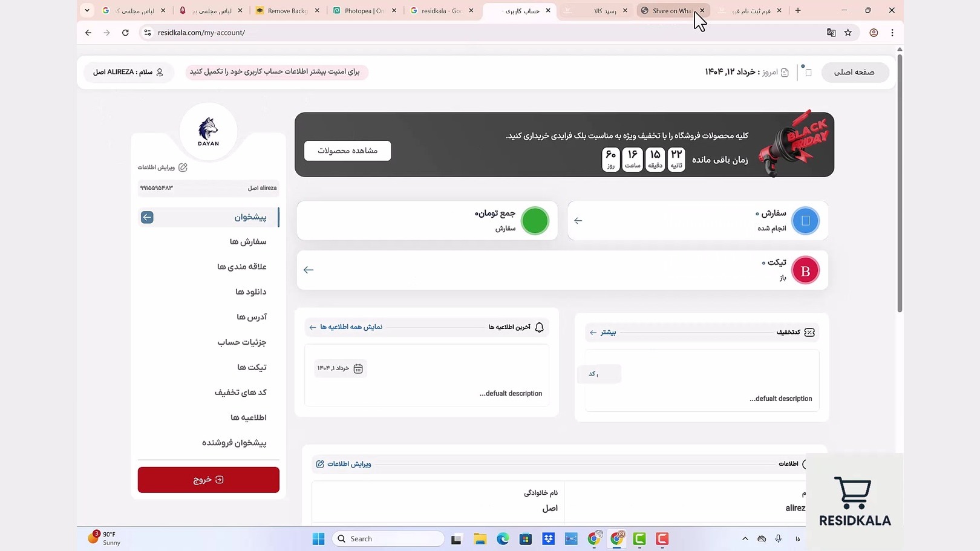The width and height of the screenshot is (980, 551).
Task: Open Dropbox from the taskbar
Action: click(x=549, y=539)
